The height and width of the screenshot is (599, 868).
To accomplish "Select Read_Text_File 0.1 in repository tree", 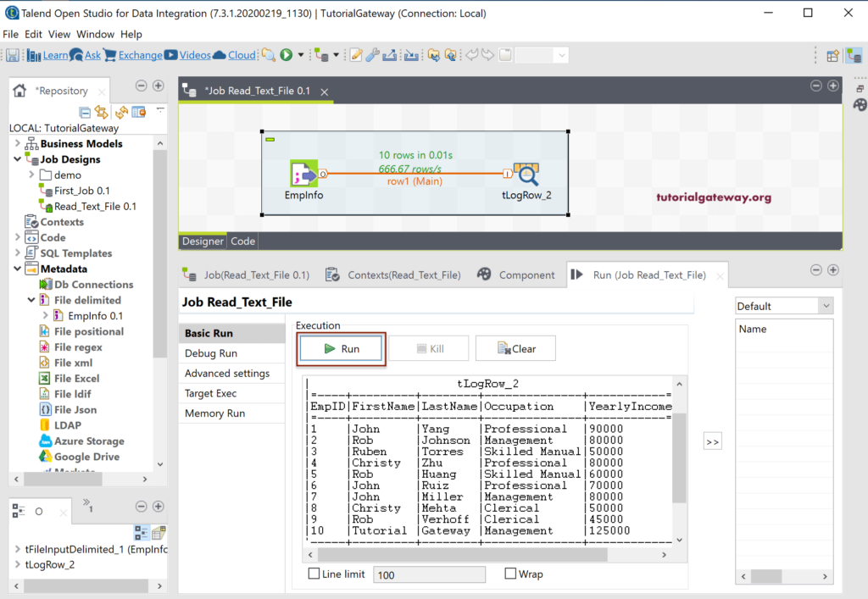I will 95,207.
